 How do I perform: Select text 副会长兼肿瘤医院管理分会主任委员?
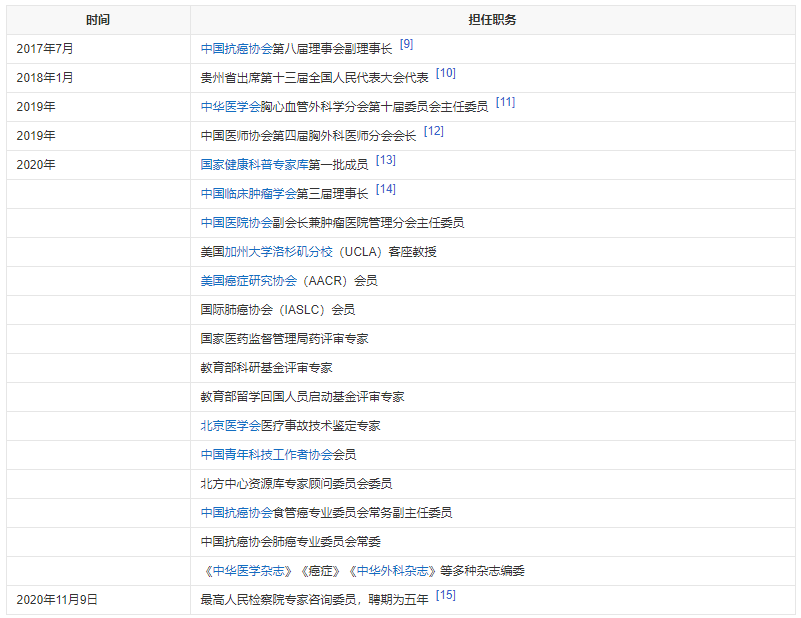(x=368, y=223)
